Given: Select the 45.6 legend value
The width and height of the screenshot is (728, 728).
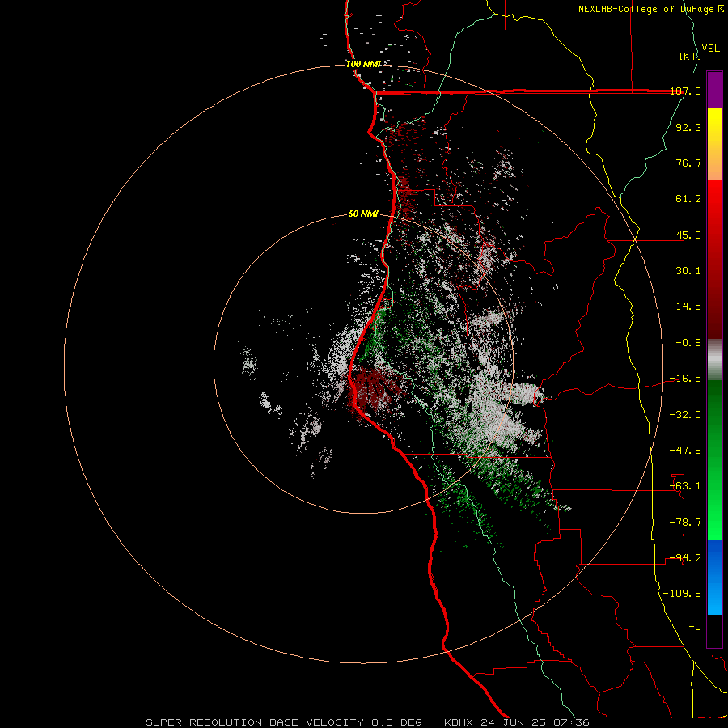Looking at the screenshot, I should click(x=688, y=235).
